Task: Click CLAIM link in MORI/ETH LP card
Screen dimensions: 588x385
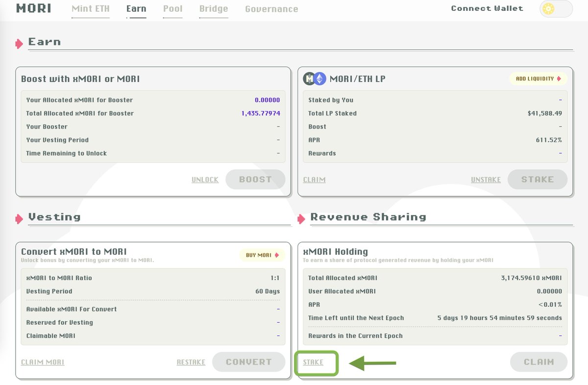Action: 314,180
